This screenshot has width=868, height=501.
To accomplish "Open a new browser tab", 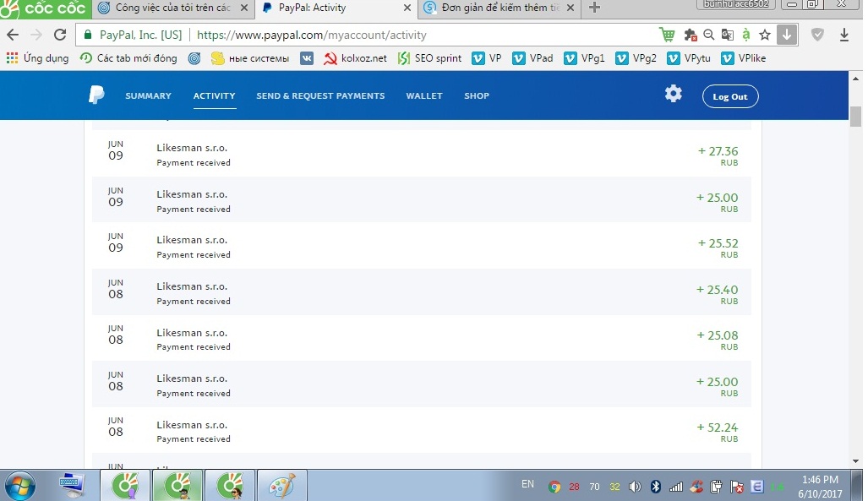I will tap(594, 8).
